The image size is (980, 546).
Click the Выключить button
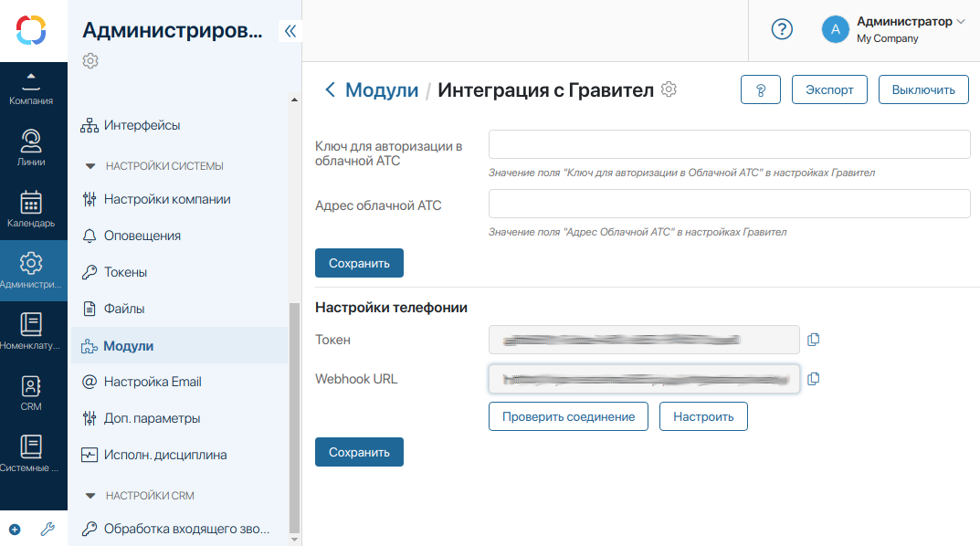923,89
